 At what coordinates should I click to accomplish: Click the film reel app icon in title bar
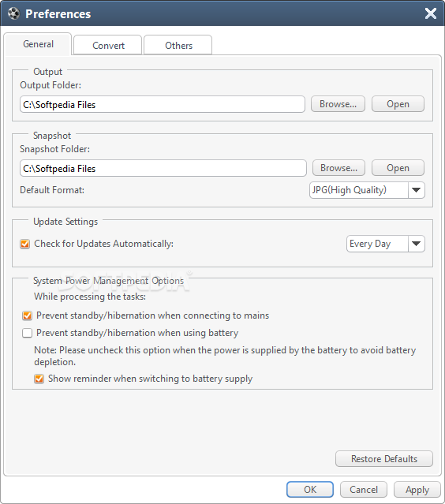tap(13, 14)
